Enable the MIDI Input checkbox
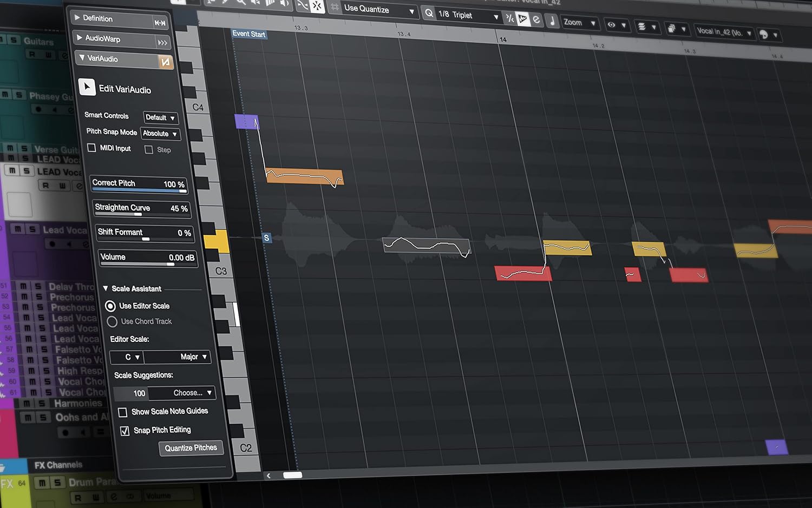This screenshot has height=508, width=812. click(91, 148)
